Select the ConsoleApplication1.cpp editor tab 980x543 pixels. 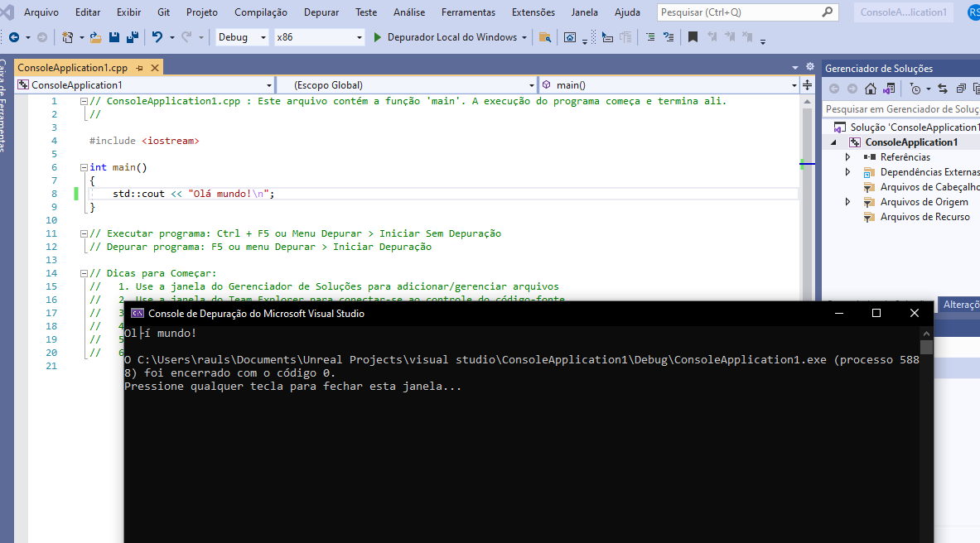73,68
